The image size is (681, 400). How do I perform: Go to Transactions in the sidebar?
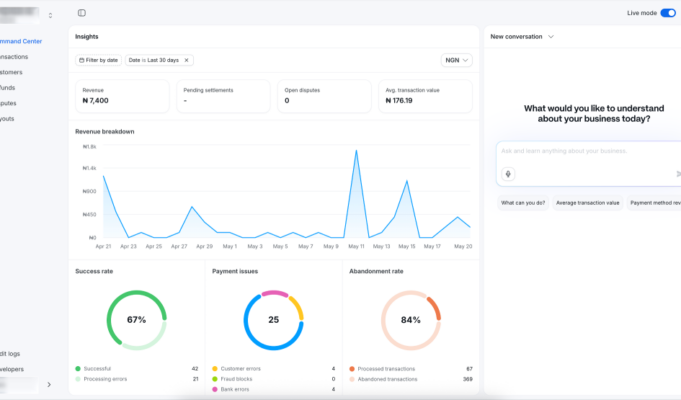coord(14,57)
